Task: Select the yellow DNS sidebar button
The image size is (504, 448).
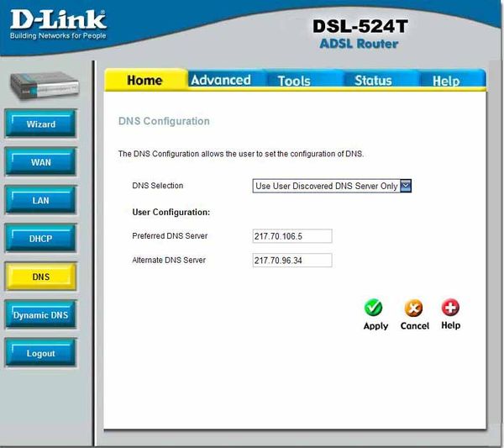Action: click(x=41, y=277)
